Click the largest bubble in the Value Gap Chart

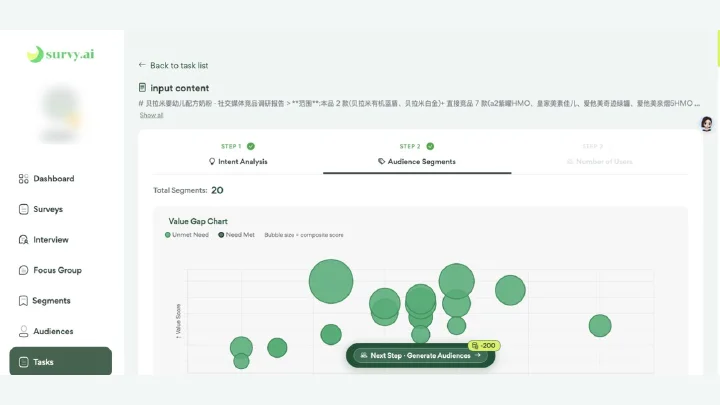tap(331, 281)
